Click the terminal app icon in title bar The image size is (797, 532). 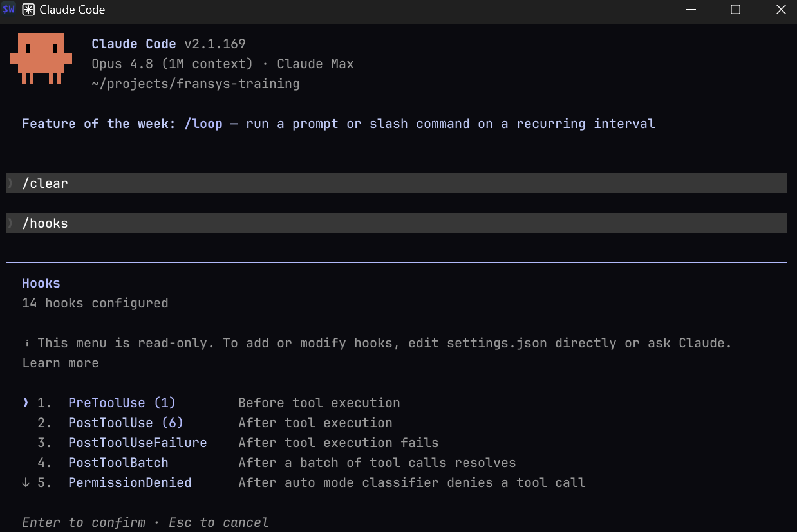point(9,10)
